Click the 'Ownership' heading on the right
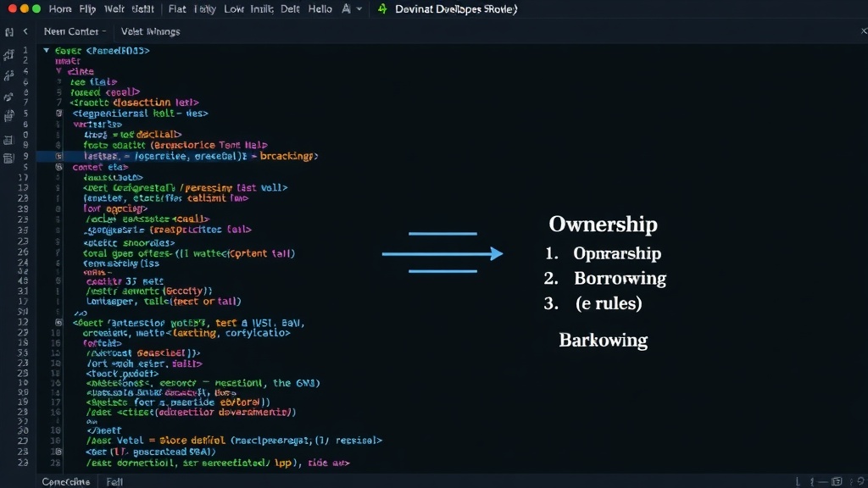868x488 pixels. [603, 224]
